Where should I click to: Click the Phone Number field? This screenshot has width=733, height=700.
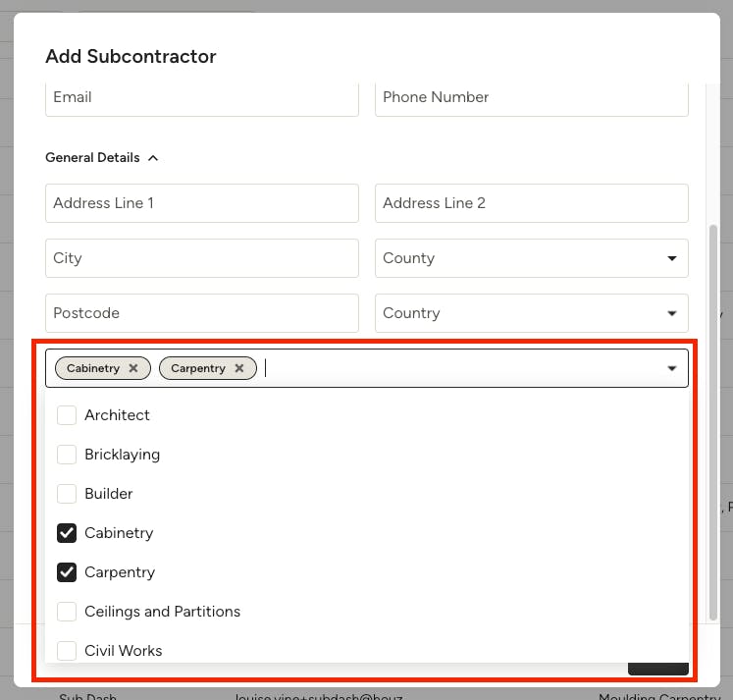[x=532, y=99]
